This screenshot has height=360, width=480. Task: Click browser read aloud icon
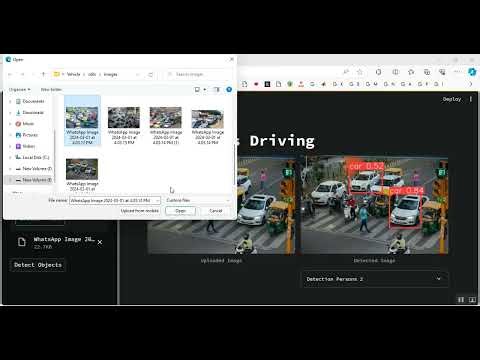click(346, 72)
